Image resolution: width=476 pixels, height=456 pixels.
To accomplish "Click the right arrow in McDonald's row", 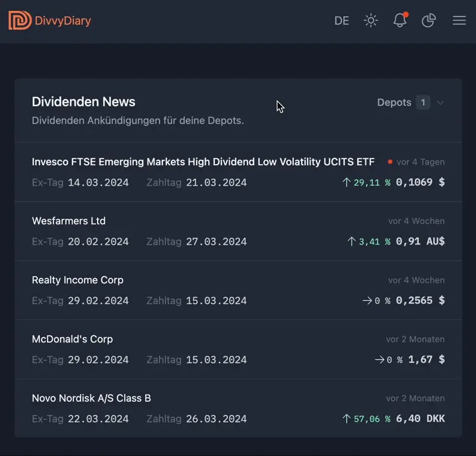I will [380, 360].
